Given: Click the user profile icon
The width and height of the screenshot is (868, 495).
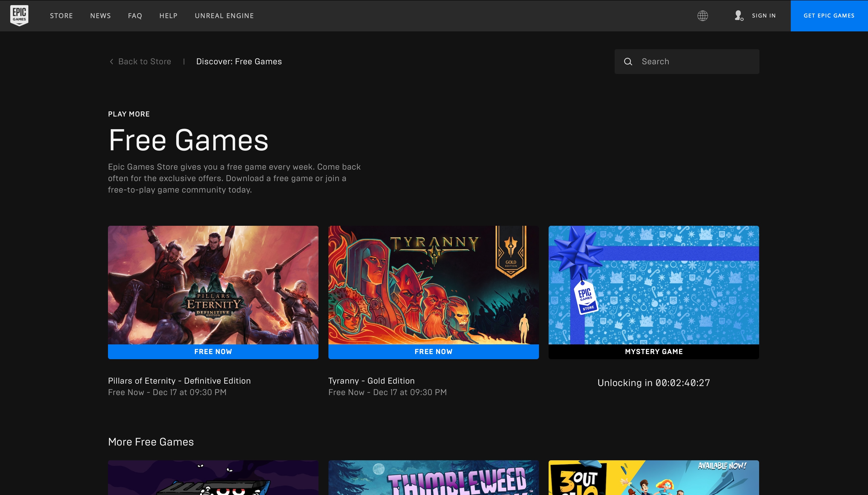Looking at the screenshot, I should tap(739, 16).
